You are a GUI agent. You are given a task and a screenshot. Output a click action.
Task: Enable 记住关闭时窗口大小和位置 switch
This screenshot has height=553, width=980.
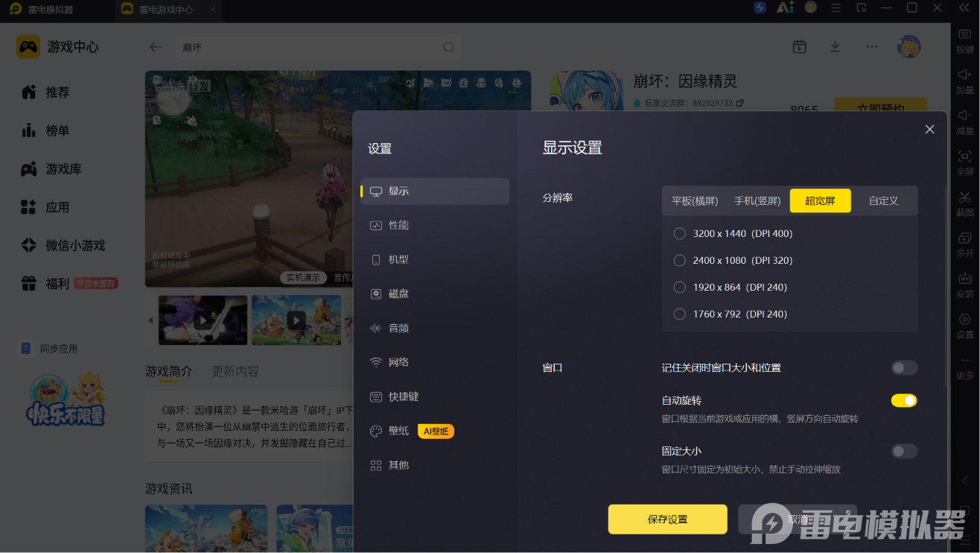(x=904, y=367)
